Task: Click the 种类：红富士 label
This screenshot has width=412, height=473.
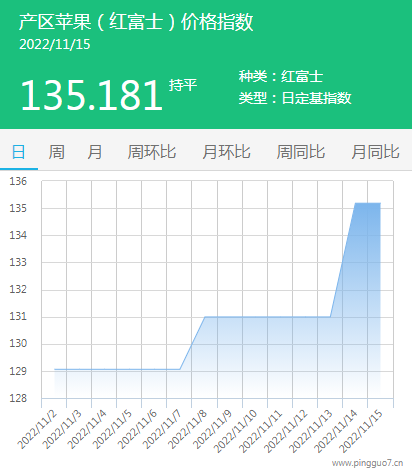Action: [x=281, y=76]
